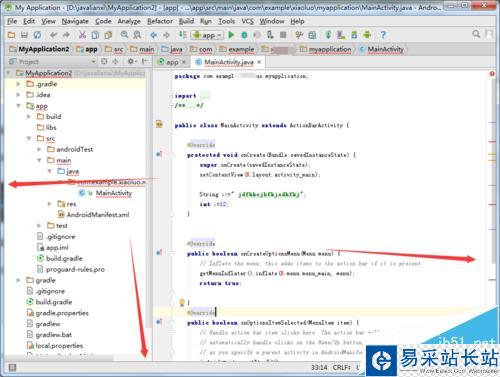Close the MainActivity.java editor tab
Viewport: 500px width, 377px height.
click(259, 62)
